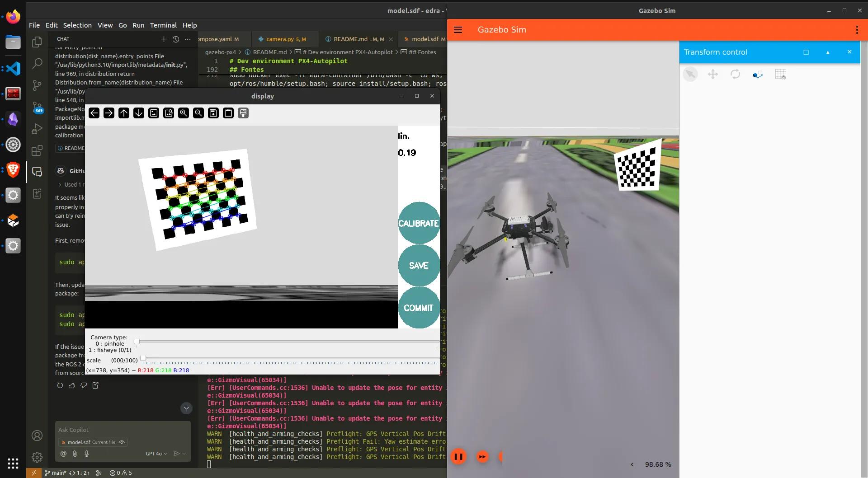Select the translate mode in Transform control
Screen dimensions: 868x478
tap(713, 75)
